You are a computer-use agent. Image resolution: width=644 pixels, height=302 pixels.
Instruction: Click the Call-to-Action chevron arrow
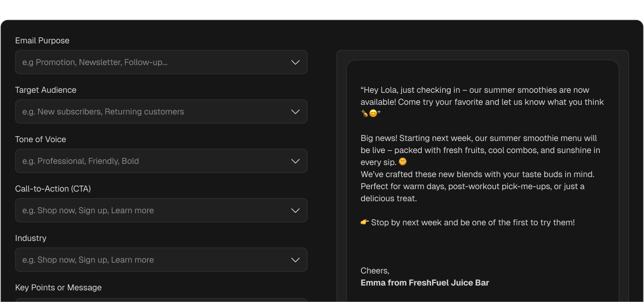coord(295,210)
